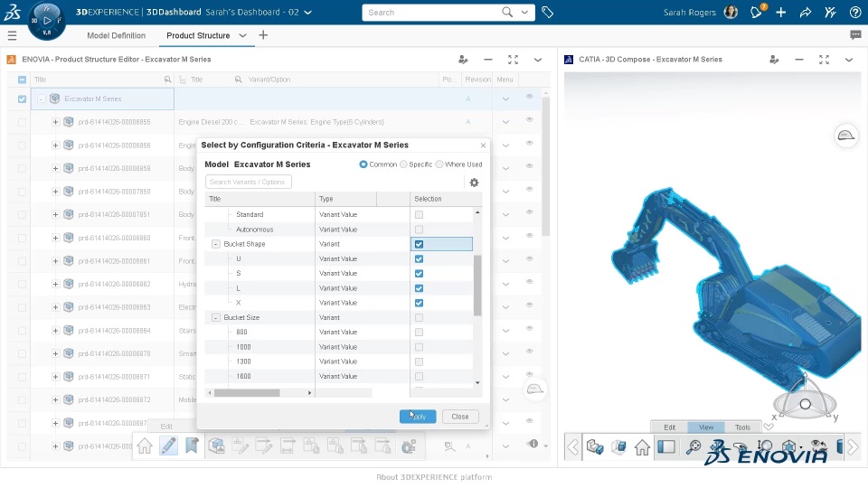The image size is (868, 488).
Task: Maximize the ENOVIA Product Structure Editor widget
Action: pos(514,60)
